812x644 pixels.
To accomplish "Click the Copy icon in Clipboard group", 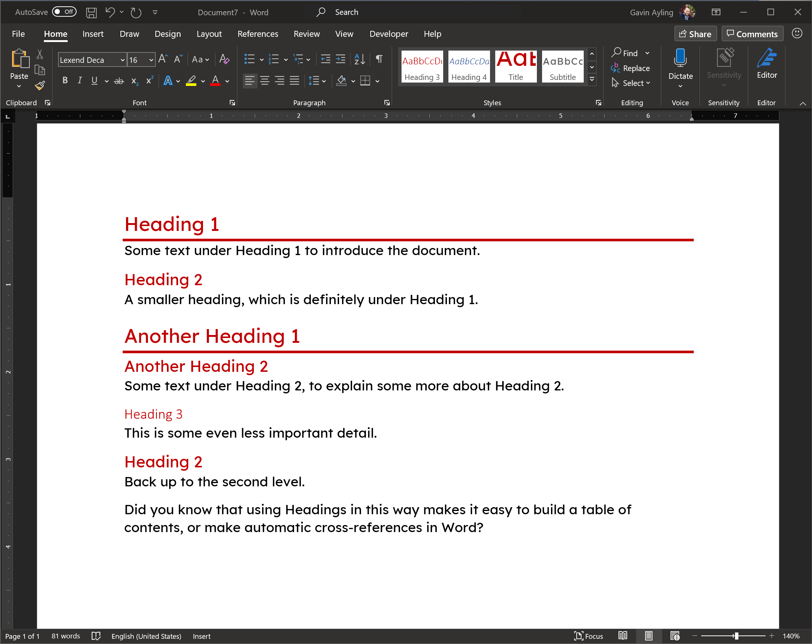I will [x=40, y=70].
